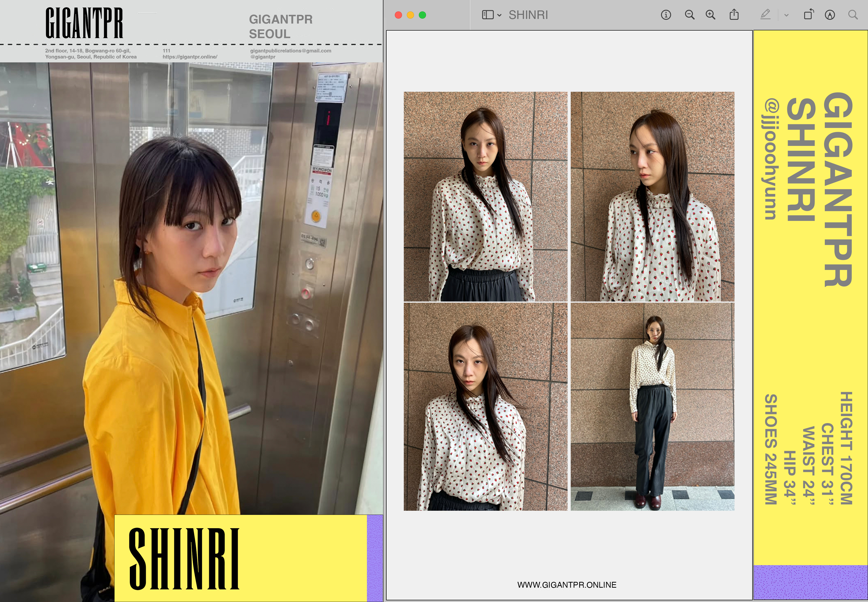Screen dimensions: 868x602
Task: Open the https://gigantpr.online/ link
Action: coord(190,57)
